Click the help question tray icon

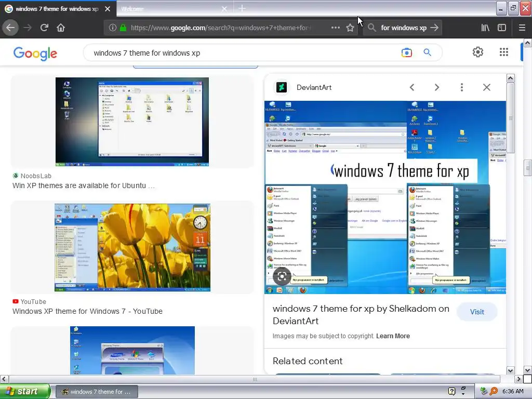coord(451,391)
